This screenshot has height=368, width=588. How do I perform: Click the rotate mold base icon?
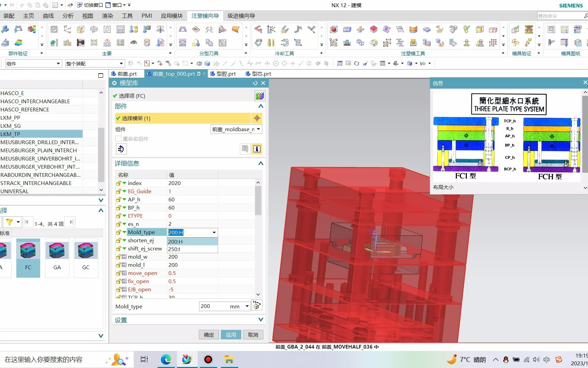[x=121, y=149]
